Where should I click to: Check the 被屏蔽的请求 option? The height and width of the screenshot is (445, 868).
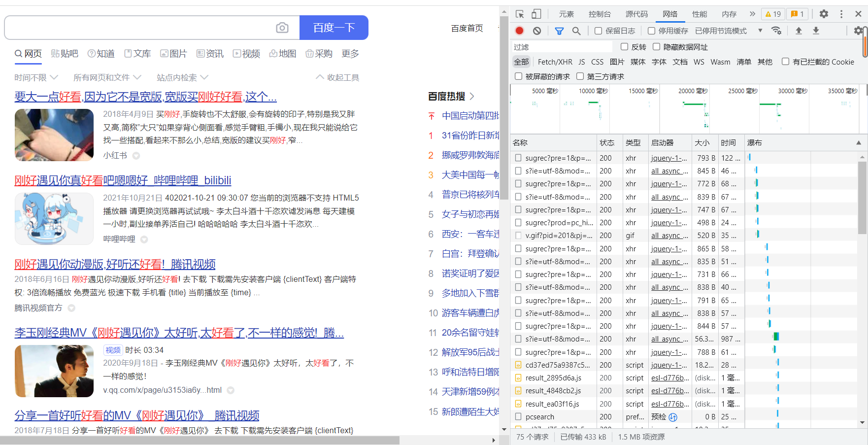point(518,76)
